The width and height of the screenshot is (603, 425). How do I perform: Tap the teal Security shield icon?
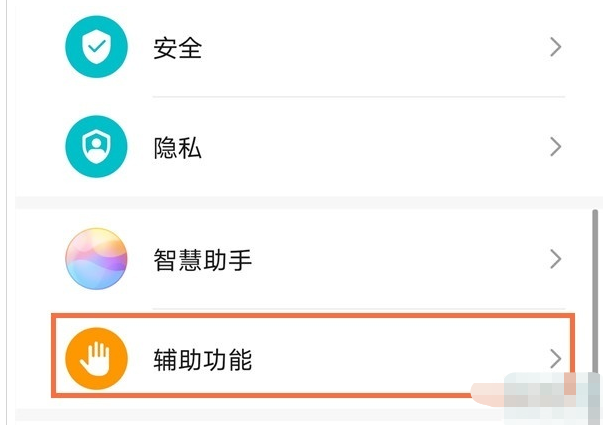click(x=97, y=47)
